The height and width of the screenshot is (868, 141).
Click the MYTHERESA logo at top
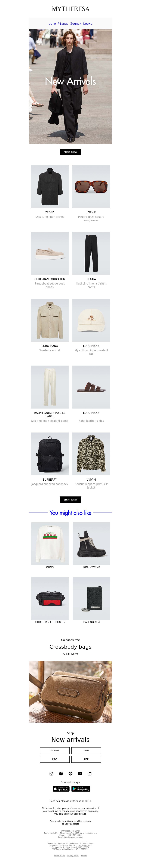point(70,9)
